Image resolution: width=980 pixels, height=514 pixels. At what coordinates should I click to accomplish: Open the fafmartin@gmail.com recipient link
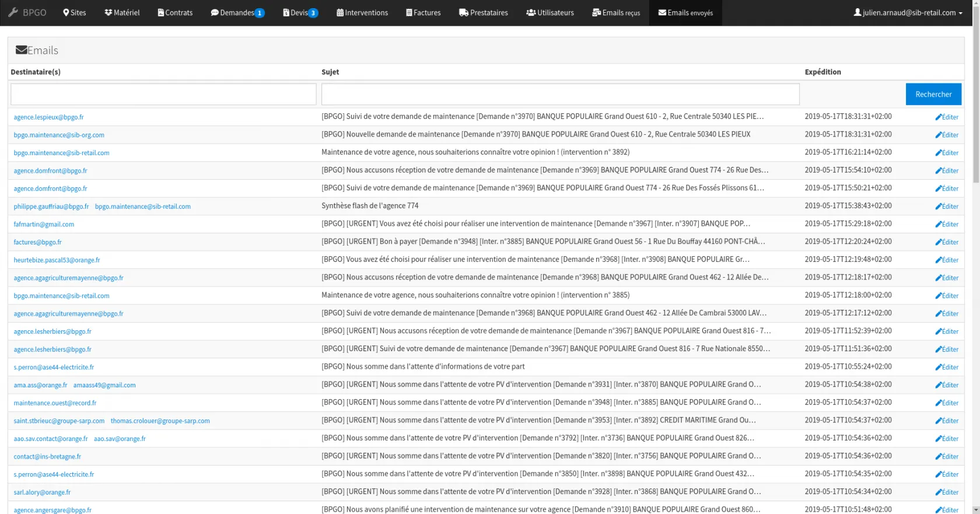[44, 225]
